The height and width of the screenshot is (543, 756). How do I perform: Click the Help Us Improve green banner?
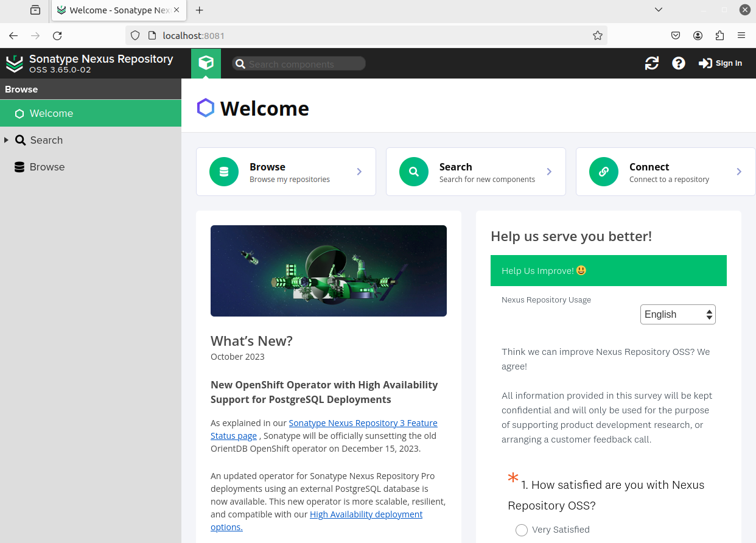(x=609, y=270)
